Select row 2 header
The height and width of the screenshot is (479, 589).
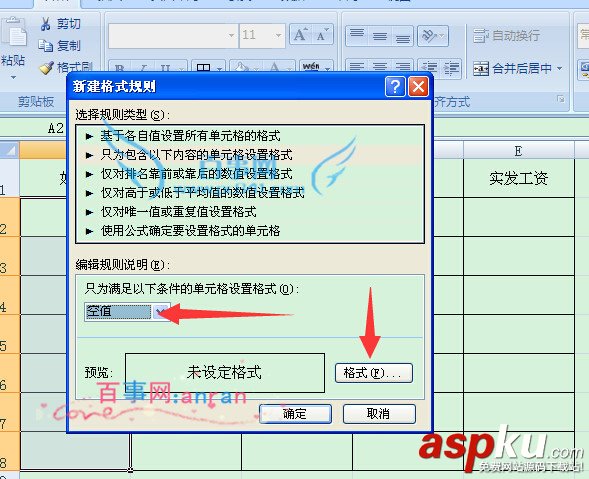pyautogui.click(x=9, y=217)
